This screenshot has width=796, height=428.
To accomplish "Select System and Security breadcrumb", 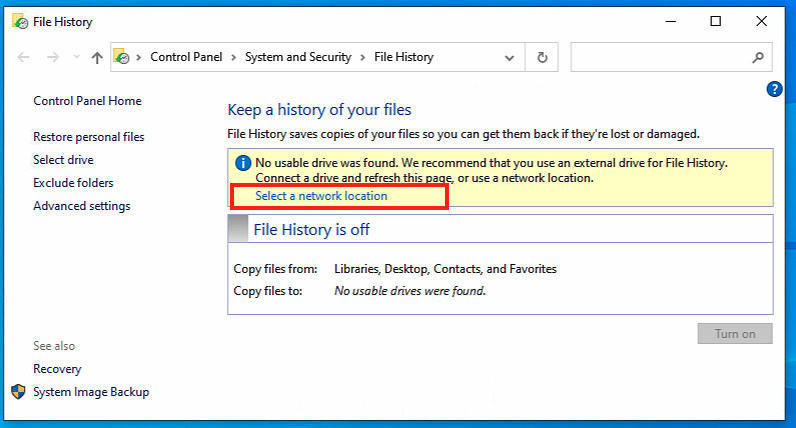I will (298, 58).
